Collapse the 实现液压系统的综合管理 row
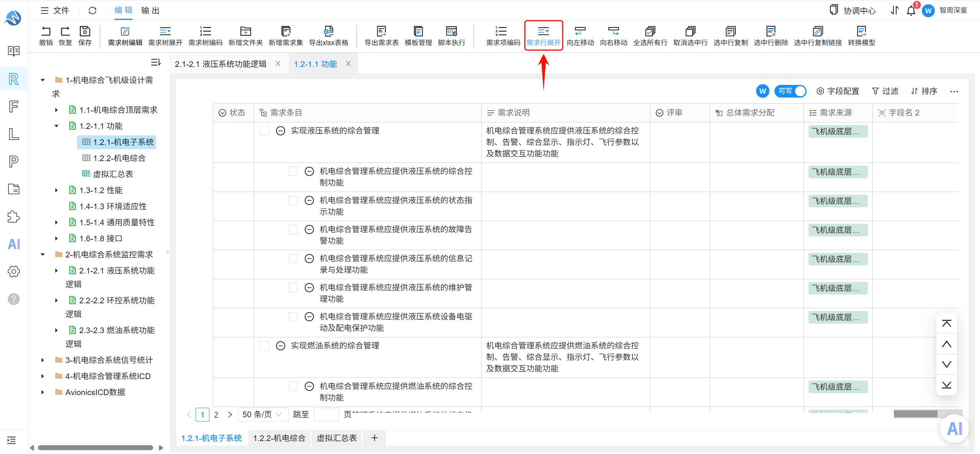 [x=281, y=131]
